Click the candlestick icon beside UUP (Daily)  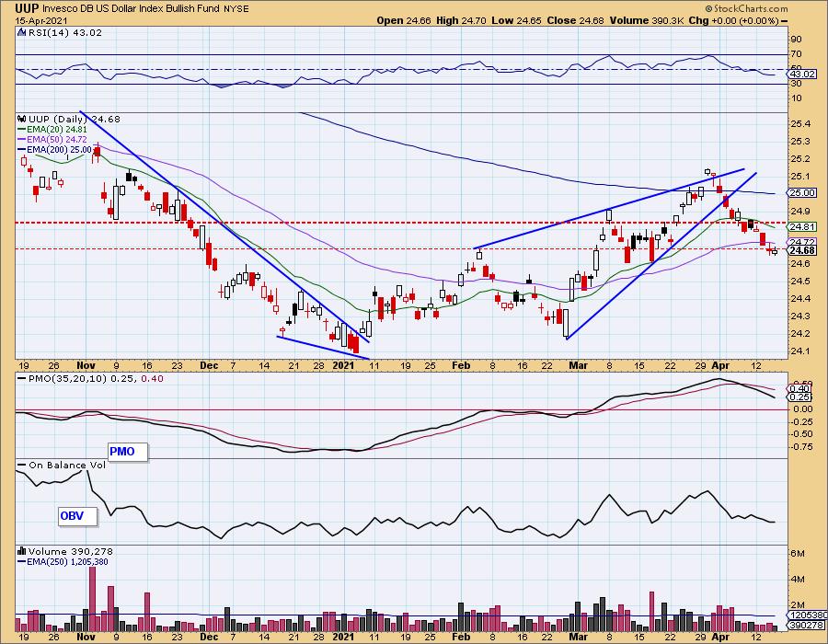[x=22, y=120]
